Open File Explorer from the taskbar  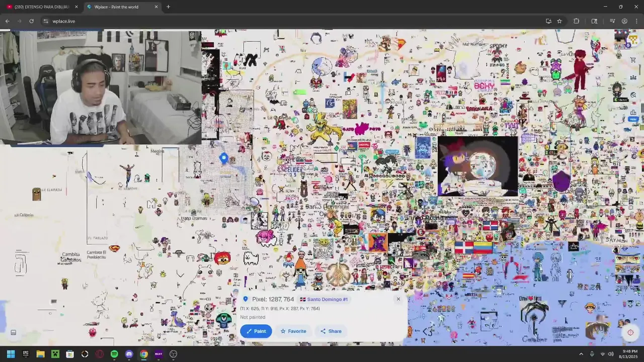click(x=40, y=354)
